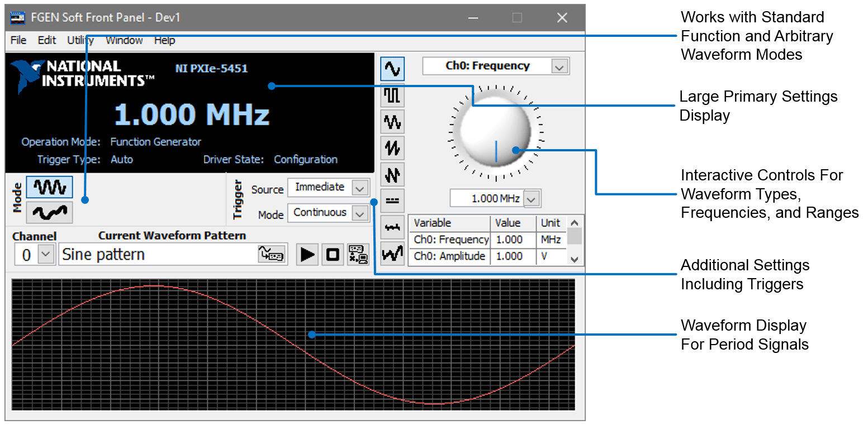The image size is (868, 425).
Task: Click the Variable column header
Action: pyautogui.click(x=450, y=223)
